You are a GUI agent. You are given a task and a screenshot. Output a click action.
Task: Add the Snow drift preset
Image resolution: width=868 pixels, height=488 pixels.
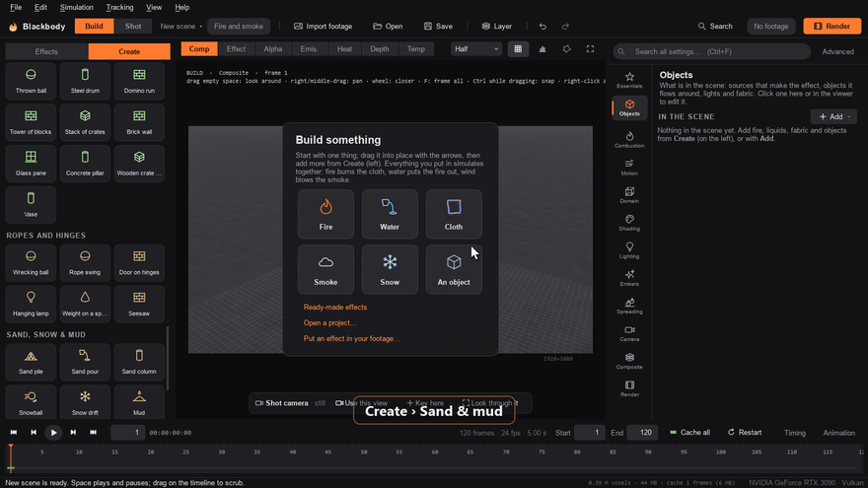pyautogui.click(x=85, y=402)
